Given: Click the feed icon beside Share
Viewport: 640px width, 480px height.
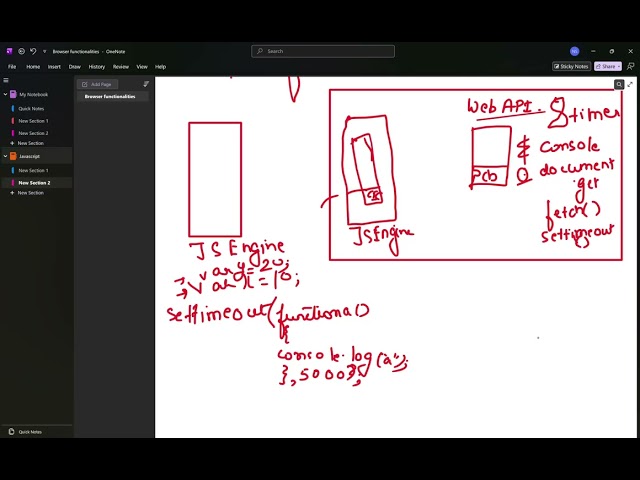Looking at the screenshot, I should click(631, 66).
